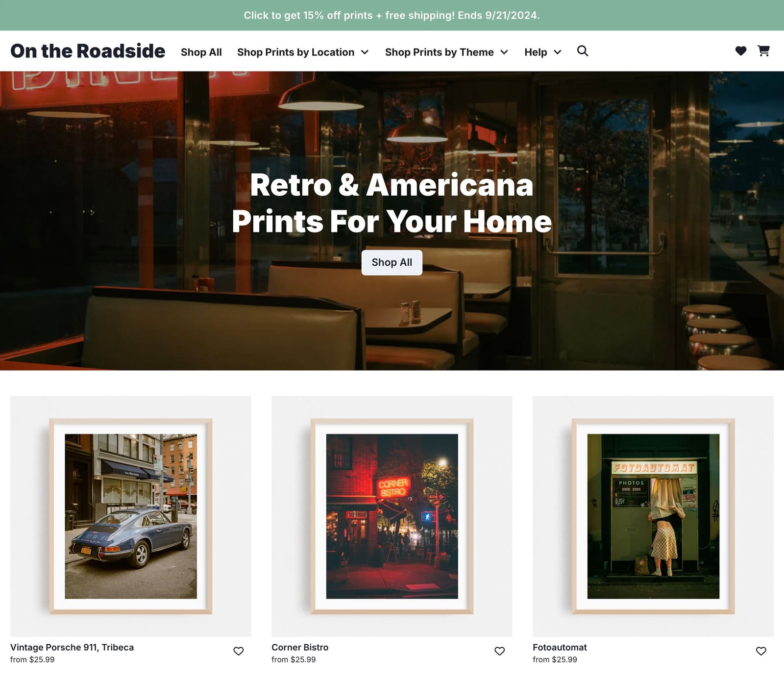Viewport: 784px width, 683px height.
Task: Open Shop Prints by Theme menu label
Action: point(440,52)
